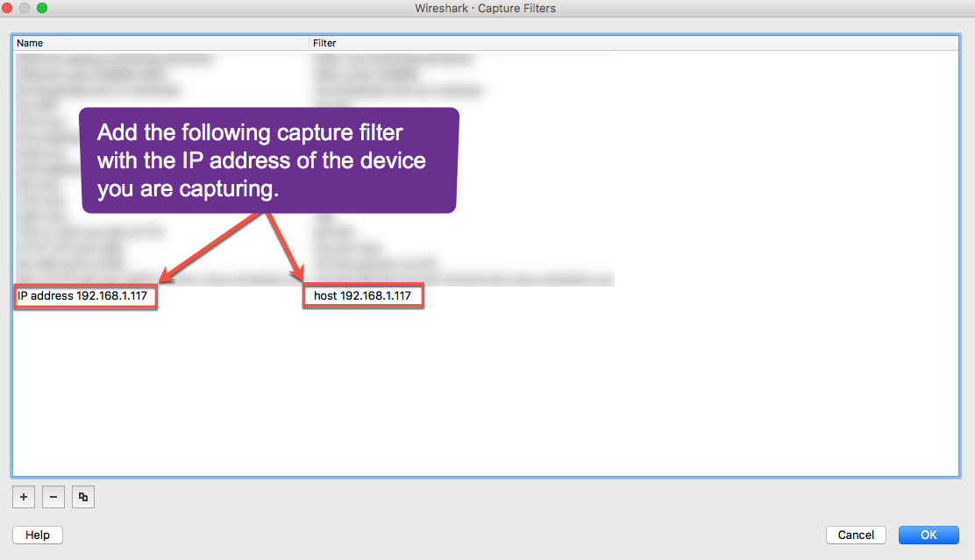Select the "IP address 192.168.1.117" filter entry

(85, 295)
